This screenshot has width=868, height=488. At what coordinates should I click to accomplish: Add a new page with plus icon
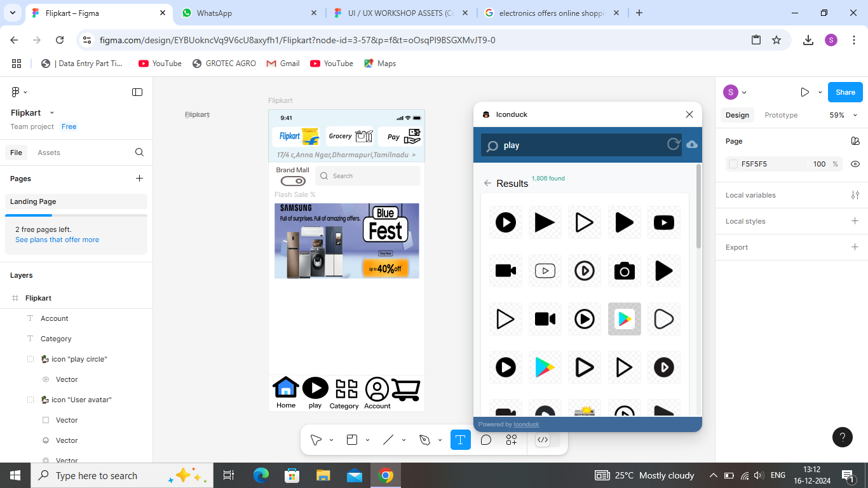tap(139, 179)
